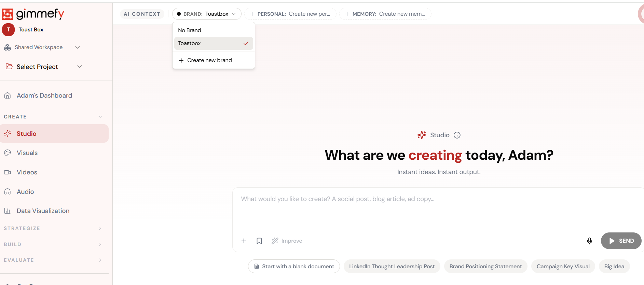Click the plus attachment icon in prompt box
This screenshot has width=644, height=285.
pyautogui.click(x=244, y=241)
